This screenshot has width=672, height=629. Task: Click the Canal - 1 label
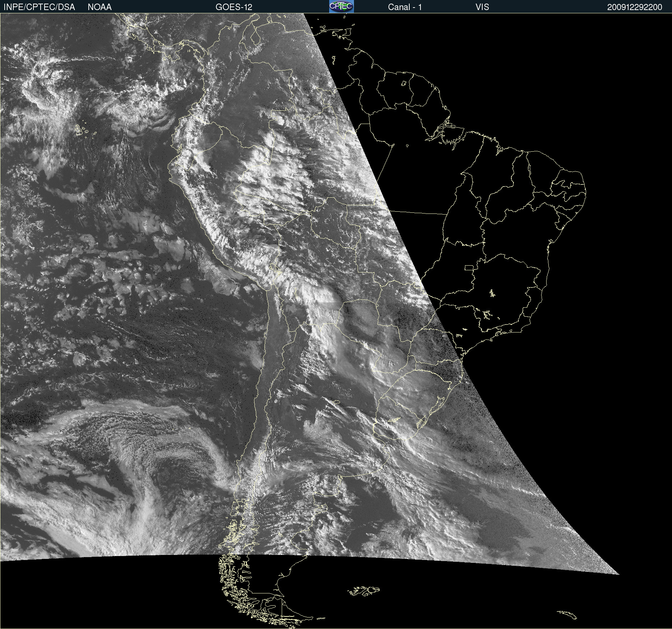(405, 7)
